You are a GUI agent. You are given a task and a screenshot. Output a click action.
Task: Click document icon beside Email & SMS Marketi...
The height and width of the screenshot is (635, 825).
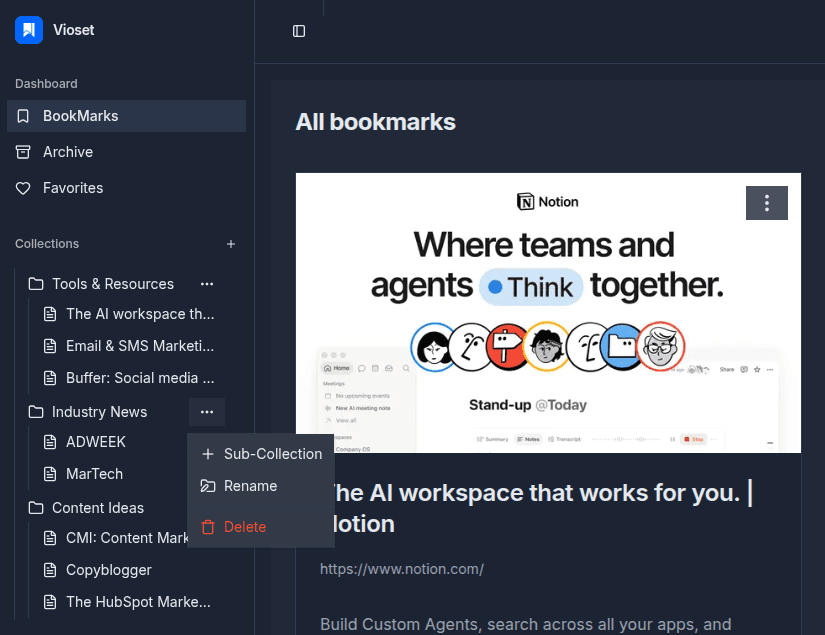(50, 346)
